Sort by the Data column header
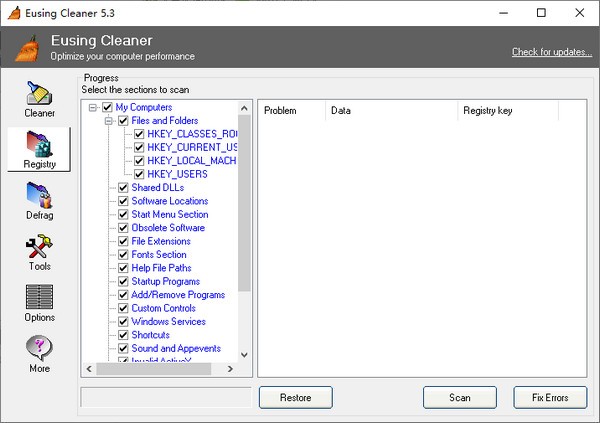Viewport: 600px width, 423px height. [391, 111]
